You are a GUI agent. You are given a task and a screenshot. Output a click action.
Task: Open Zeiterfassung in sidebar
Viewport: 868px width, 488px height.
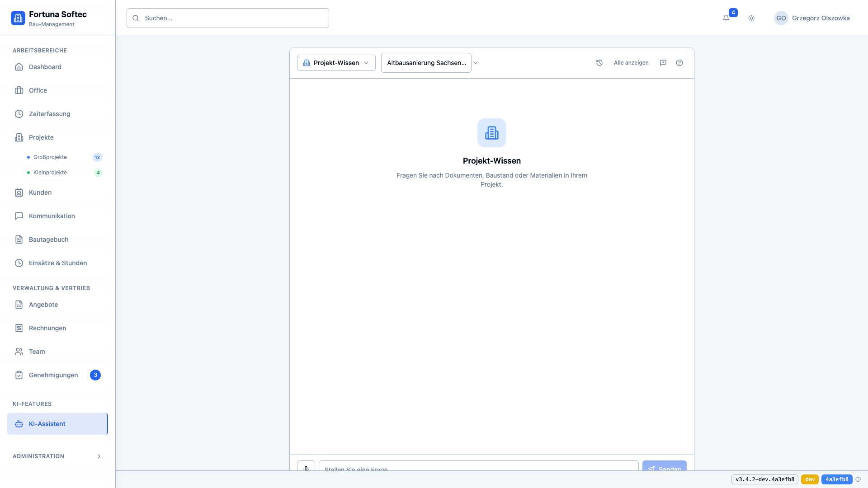[x=49, y=114]
